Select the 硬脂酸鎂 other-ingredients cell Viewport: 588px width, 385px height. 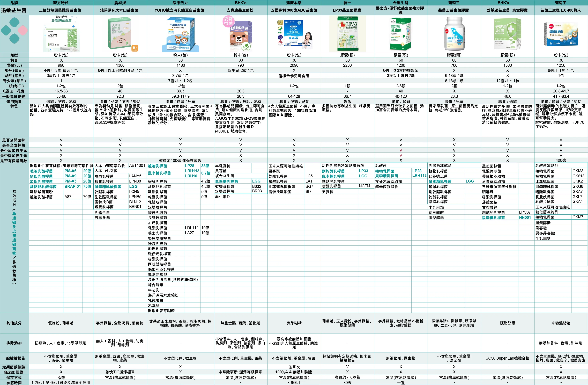click(x=508, y=323)
